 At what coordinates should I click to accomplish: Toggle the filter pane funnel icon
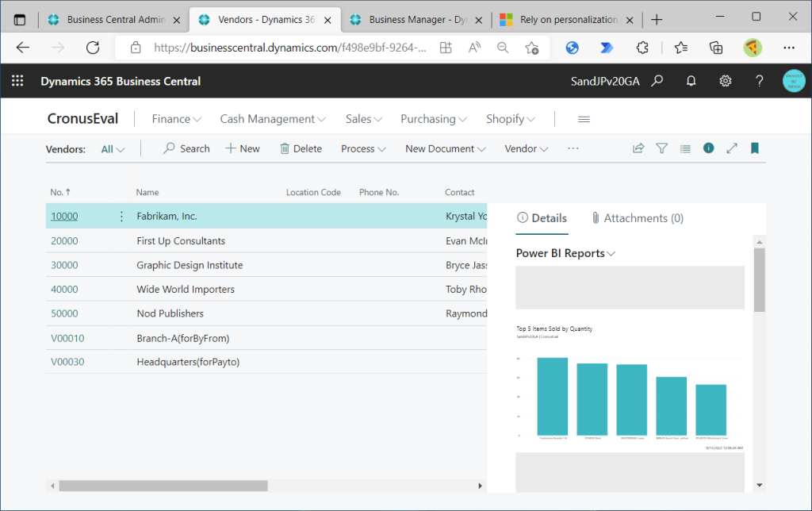[661, 148]
